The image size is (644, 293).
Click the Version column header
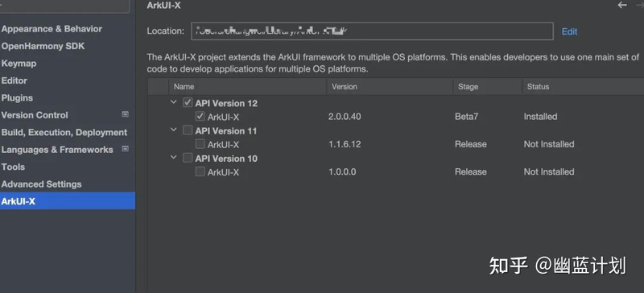pos(345,87)
